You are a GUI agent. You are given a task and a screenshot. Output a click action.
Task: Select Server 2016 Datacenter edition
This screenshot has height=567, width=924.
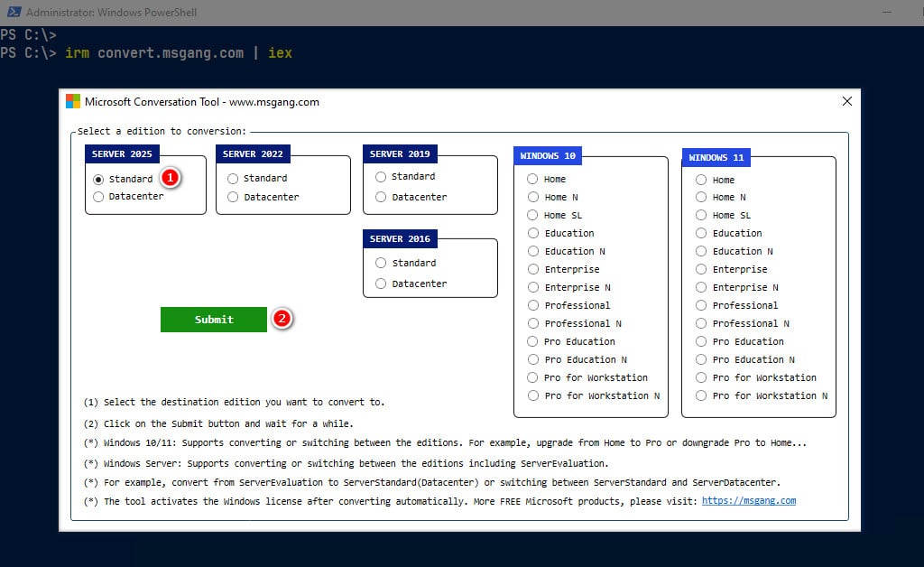pyautogui.click(x=381, y=283)
